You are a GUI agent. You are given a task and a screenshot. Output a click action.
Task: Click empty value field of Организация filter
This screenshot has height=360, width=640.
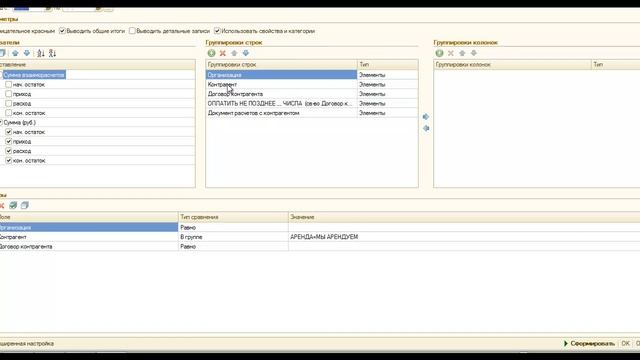point(464,227)
